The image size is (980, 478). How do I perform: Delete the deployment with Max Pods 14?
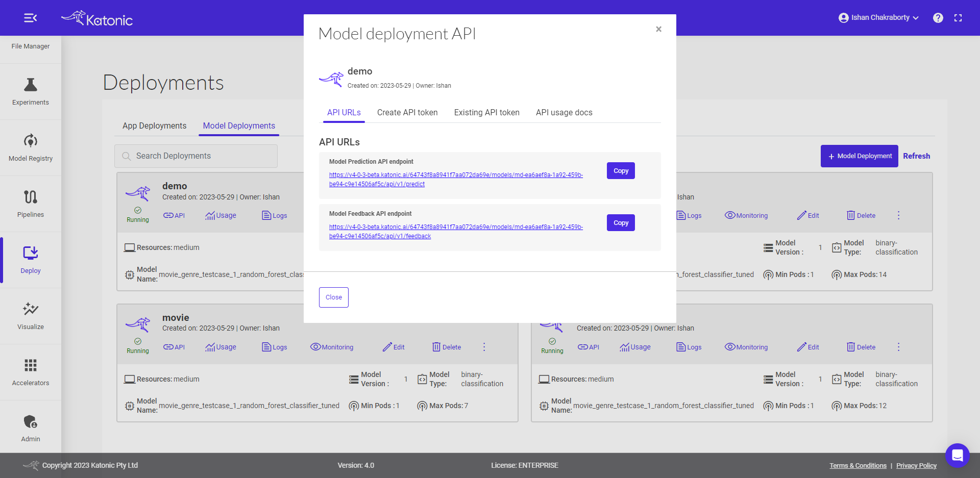click(x=861, y=216)
